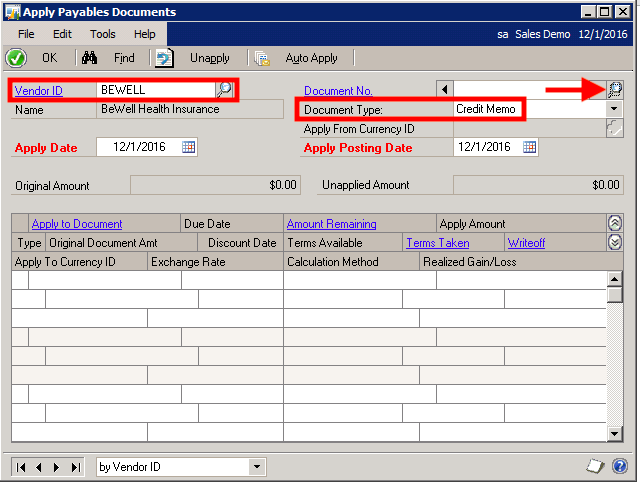This screenshot has width=640, height=482.
Task: Open the Edit menu
Action: pos(62,34)
